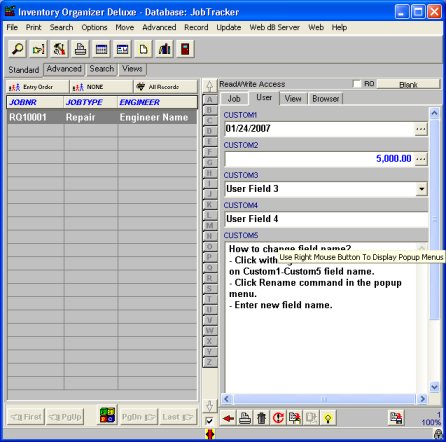Open the NONE secondary sort selector

101,87
